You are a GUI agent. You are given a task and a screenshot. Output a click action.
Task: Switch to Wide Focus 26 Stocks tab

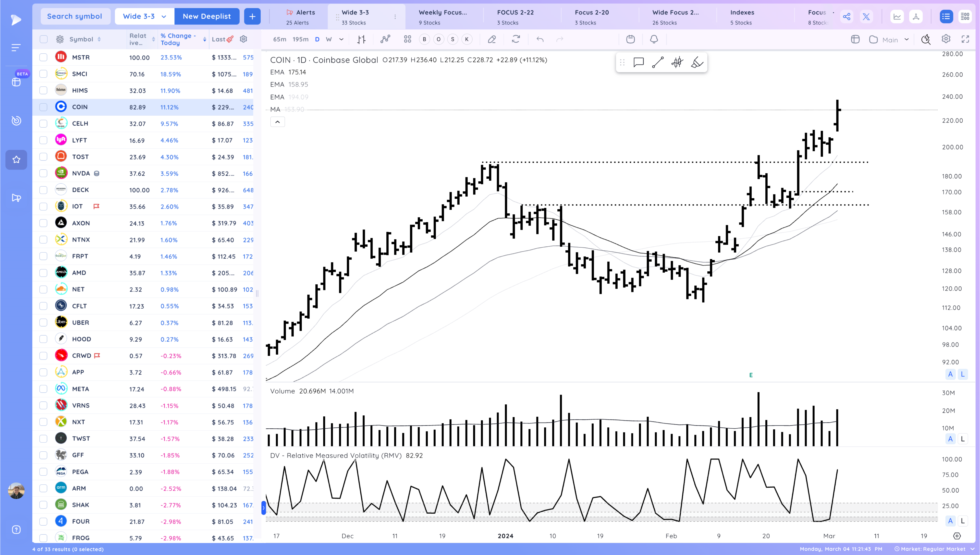coord(675,17)
